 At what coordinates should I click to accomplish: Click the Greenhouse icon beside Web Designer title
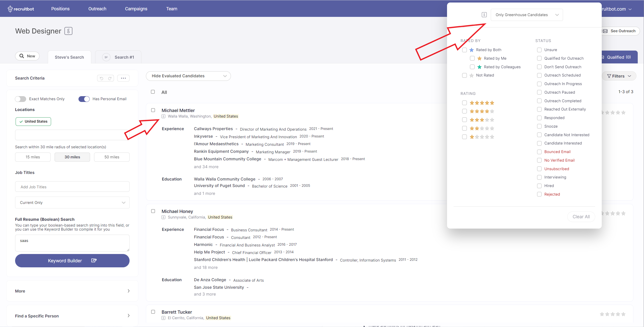pos(68,31)
